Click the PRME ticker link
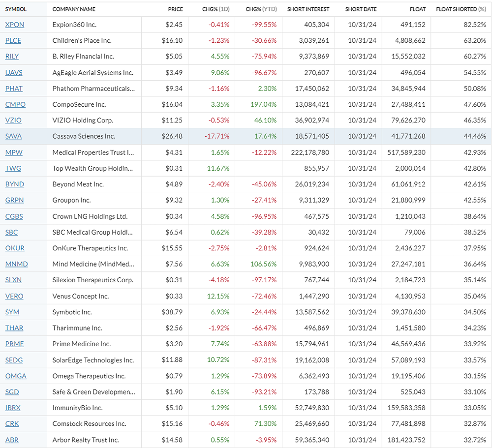The image size is (492, 448). coord(14,344)
